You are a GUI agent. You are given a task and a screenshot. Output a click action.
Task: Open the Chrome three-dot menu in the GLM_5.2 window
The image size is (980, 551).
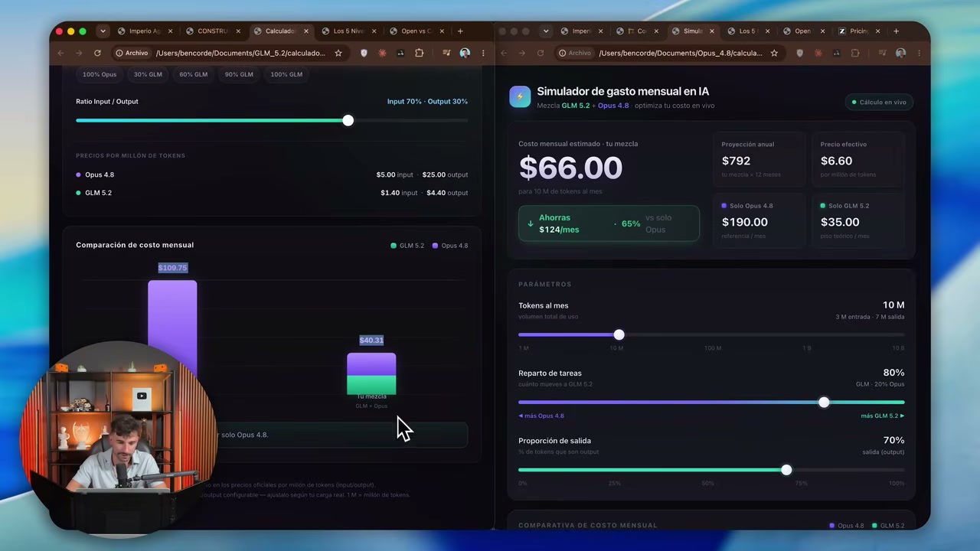coord(483,53)
